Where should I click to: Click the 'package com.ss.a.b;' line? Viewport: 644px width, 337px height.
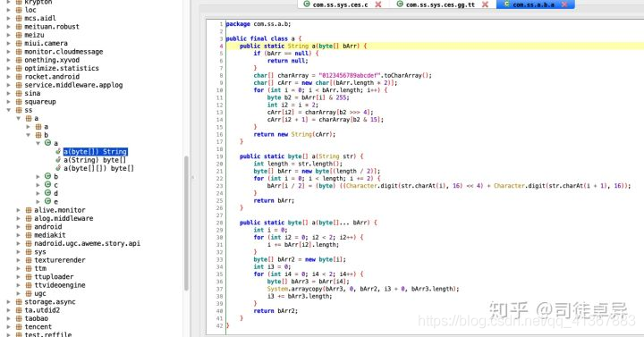pos(258,24)
